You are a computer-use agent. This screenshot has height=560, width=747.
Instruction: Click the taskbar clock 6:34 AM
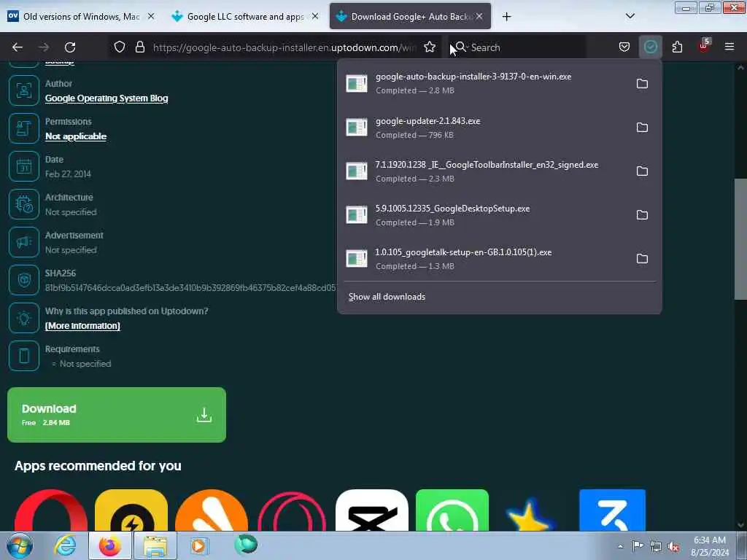click(x=710, y=546)
